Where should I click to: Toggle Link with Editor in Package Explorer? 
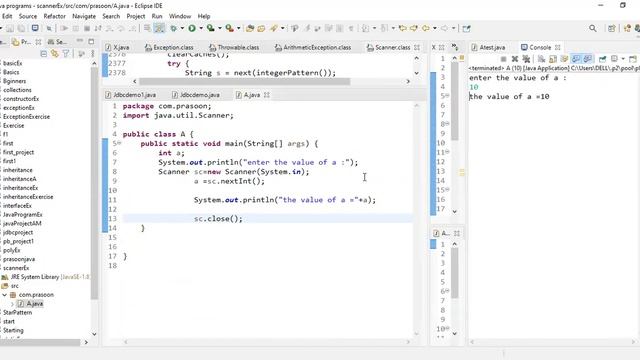click(x=54, y=54)
